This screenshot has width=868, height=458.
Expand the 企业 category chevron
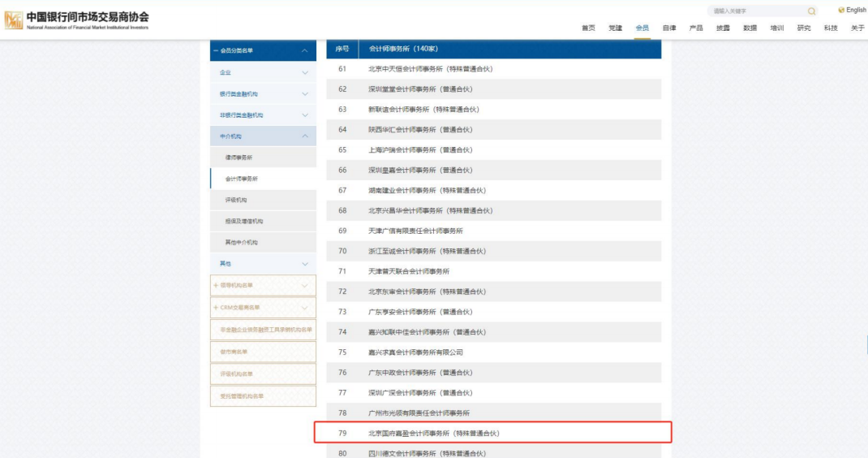click(304, 72)
